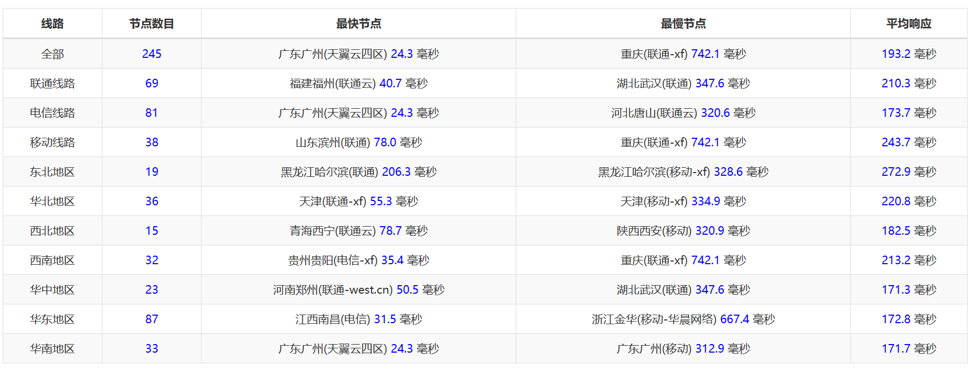
Task: Select the 西南地区 row label
Action: pos(53,260)
